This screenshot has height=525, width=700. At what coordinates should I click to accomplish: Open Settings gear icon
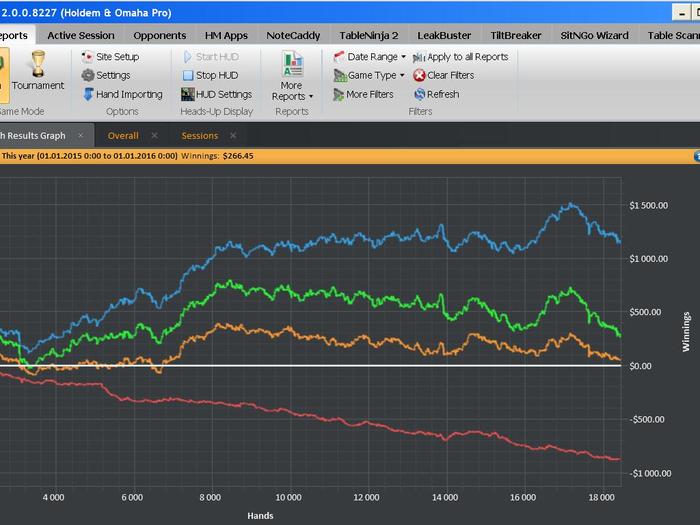(88, 75)
